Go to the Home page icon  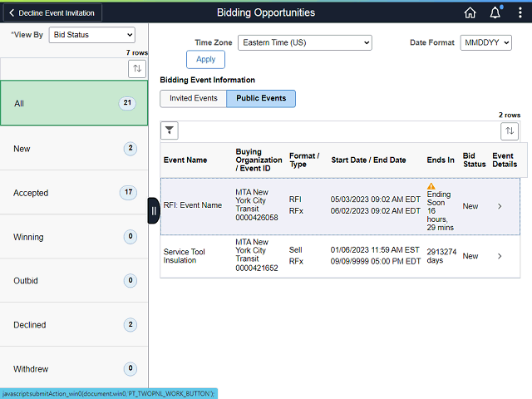[x=470, y=13]
